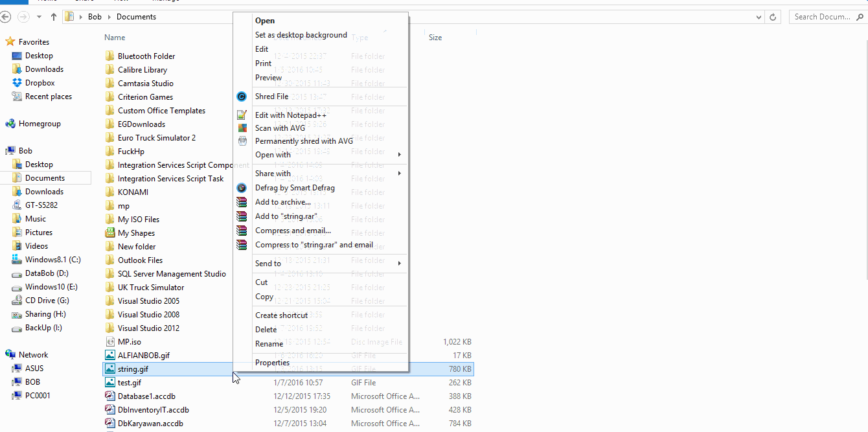
Task: Refresh the Documents folder view
Action: tap(773, 17)
